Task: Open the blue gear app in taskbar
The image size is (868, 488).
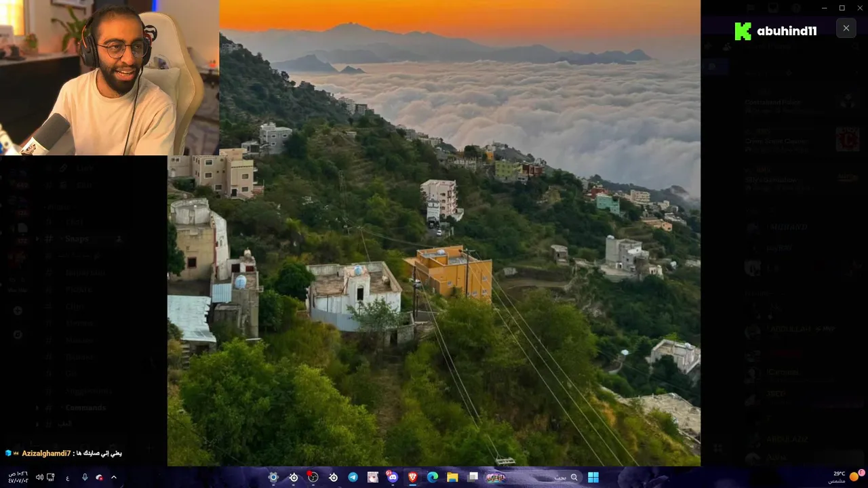Action: point(273,477)
